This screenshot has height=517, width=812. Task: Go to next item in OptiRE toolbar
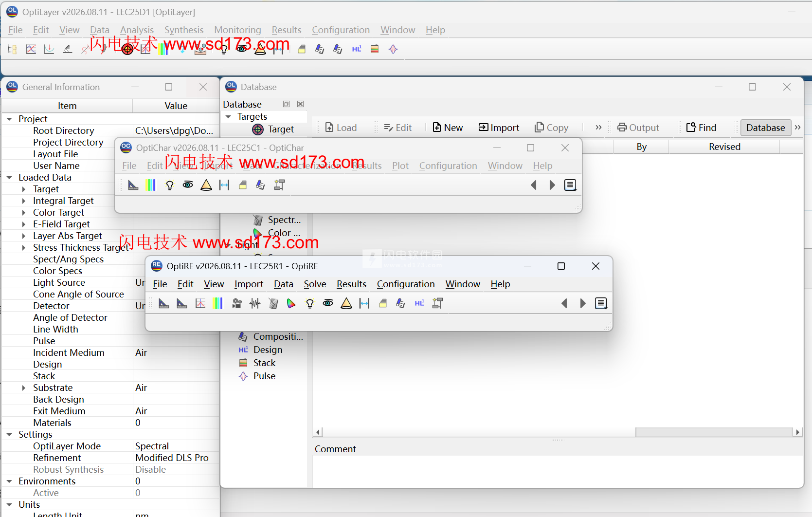click(583, 304)
